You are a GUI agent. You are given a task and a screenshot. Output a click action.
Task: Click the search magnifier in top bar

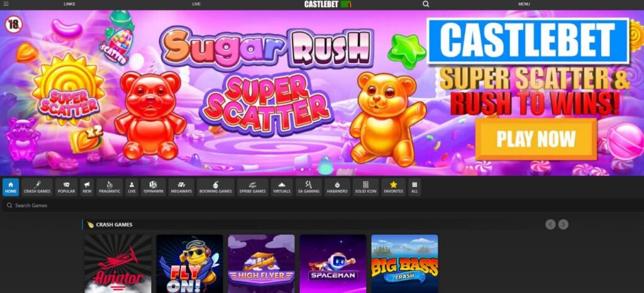(426, 4)
